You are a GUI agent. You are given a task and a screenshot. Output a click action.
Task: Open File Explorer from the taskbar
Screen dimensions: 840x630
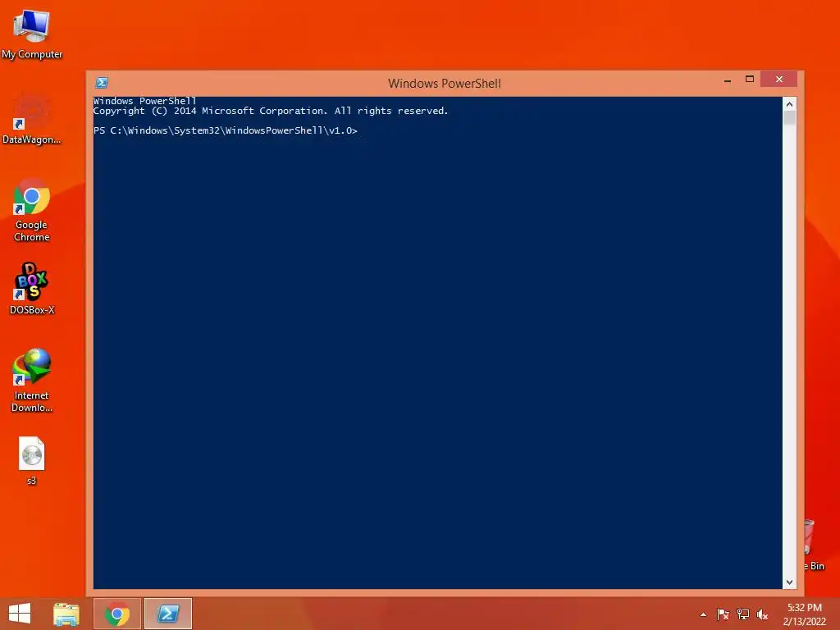pyautogui.click(x=66, y=614)
